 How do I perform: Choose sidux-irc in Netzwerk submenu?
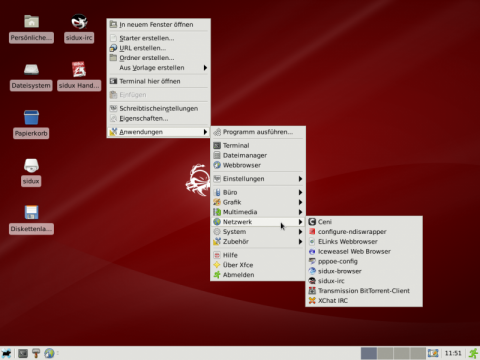pyautogui.click(x=364, y=281)
